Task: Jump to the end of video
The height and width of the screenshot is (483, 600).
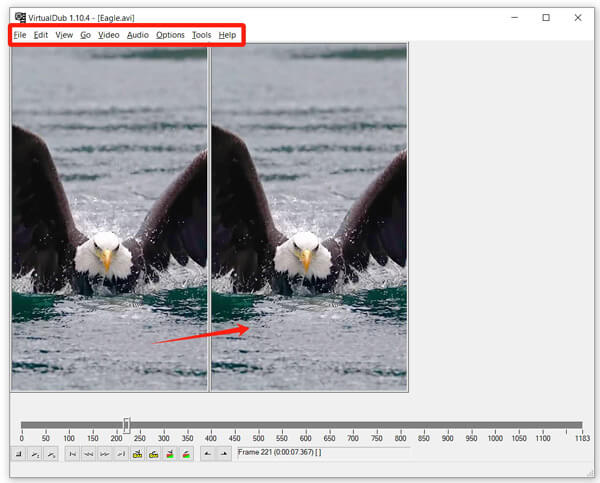Action: 120,454
